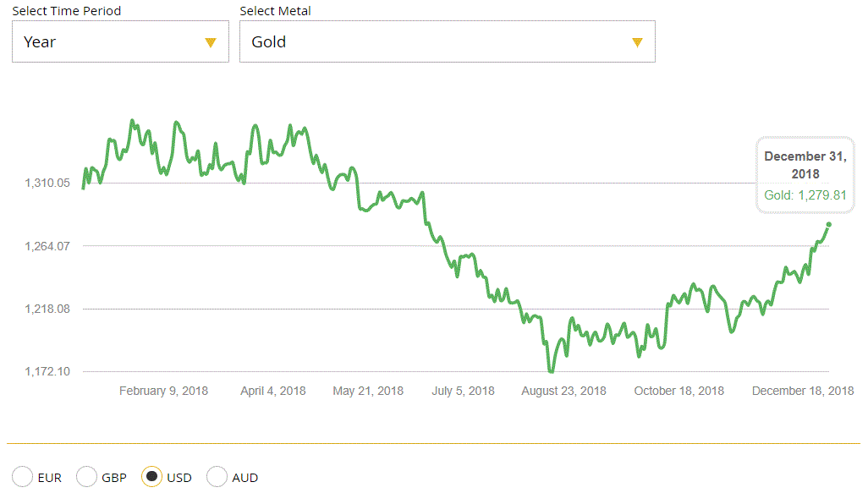Click the 1,172.10 price axis label
868x493 pixels.
pyautogui.click(x=47, y=371)
